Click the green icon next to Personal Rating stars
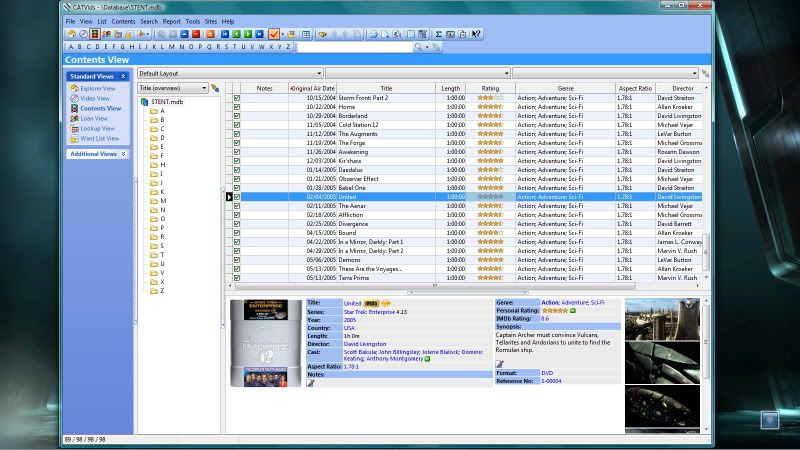The width and height of the screenshot is (800, 450). [572, 310]
